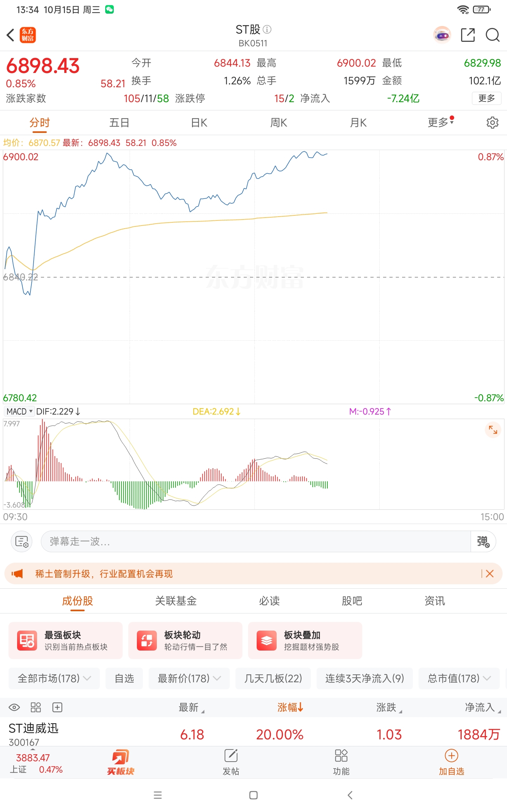Open the AI assistant robot icon

pos(442,35)
